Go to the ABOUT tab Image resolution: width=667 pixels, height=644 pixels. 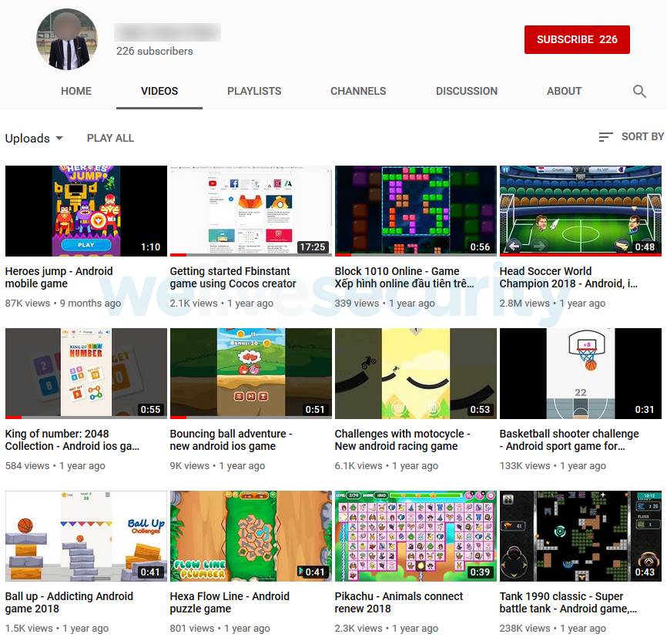[564, 91]
